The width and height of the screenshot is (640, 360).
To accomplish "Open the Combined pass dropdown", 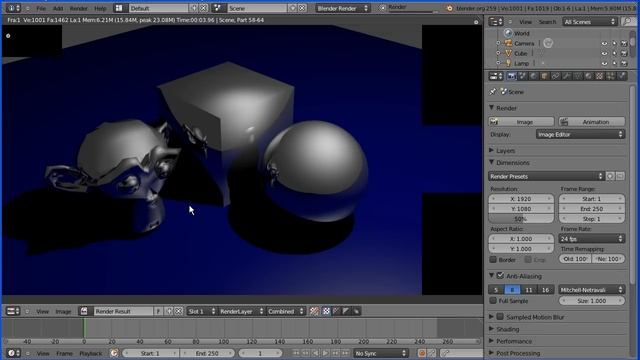I will 286,311.
